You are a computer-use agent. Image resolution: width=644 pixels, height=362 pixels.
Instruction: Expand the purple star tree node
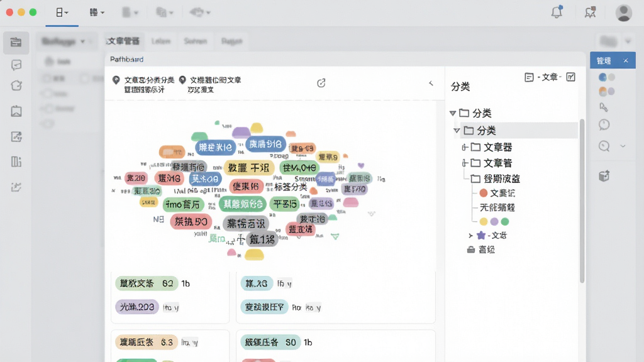470,236
